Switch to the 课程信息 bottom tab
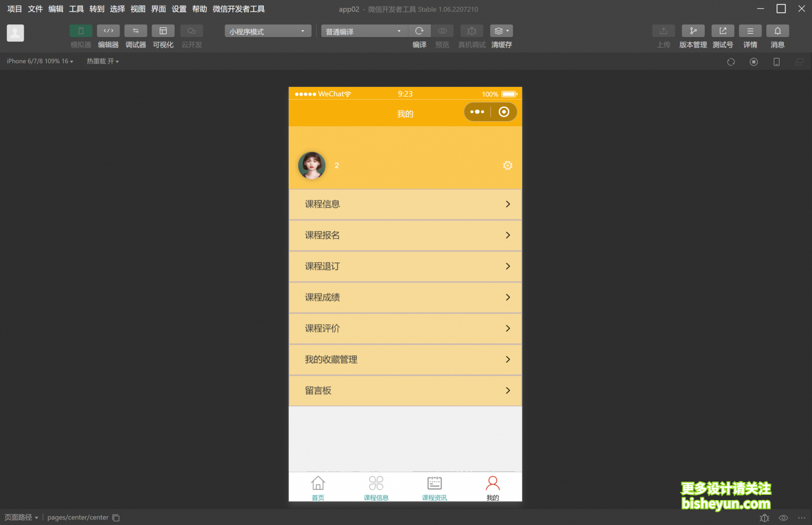 point(376,487)
